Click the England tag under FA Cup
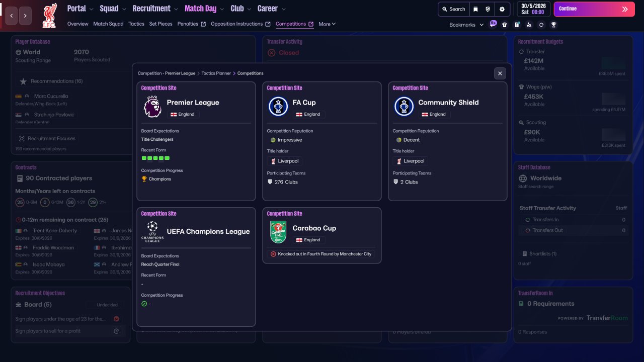This screenshot has height=362, width=644. (x=309, y=114)
